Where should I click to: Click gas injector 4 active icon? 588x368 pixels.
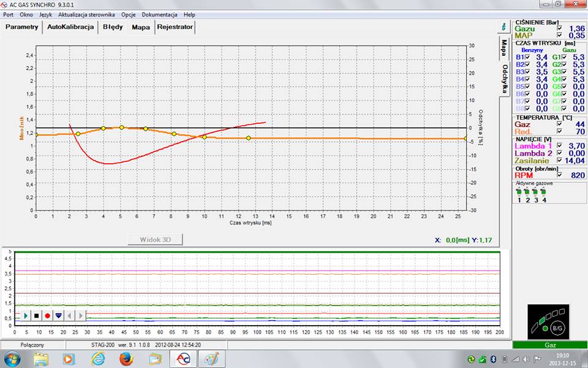click(x=543, y=191)
